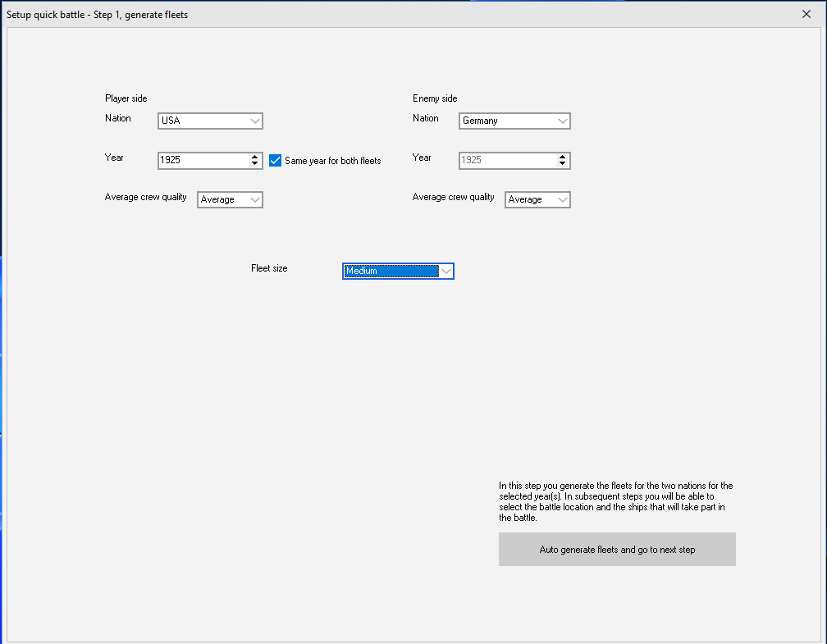Screen dimensions: 827x644
Task: Open Enemy side Average crew quality dropdown
Action: point(537,200)
